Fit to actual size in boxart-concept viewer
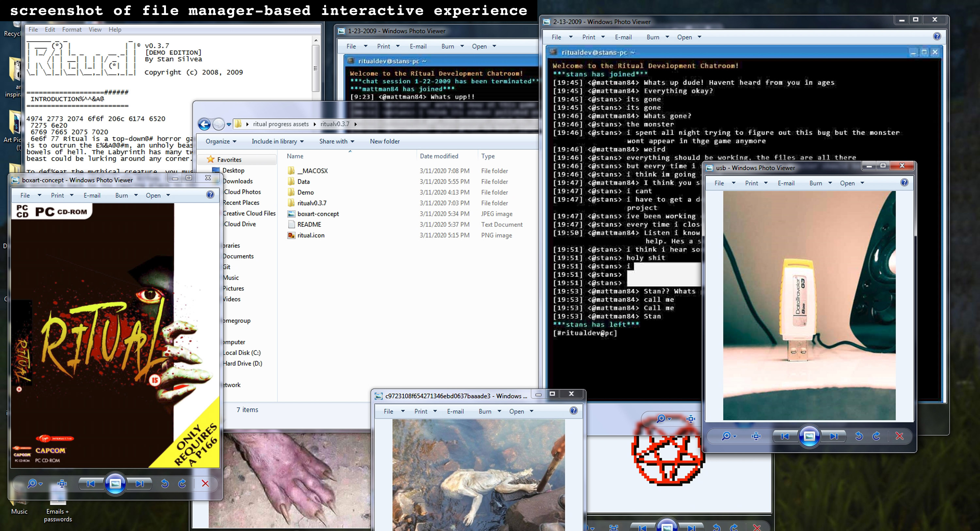Viewport: 980px width, 531px height. [x=62, y=483]
